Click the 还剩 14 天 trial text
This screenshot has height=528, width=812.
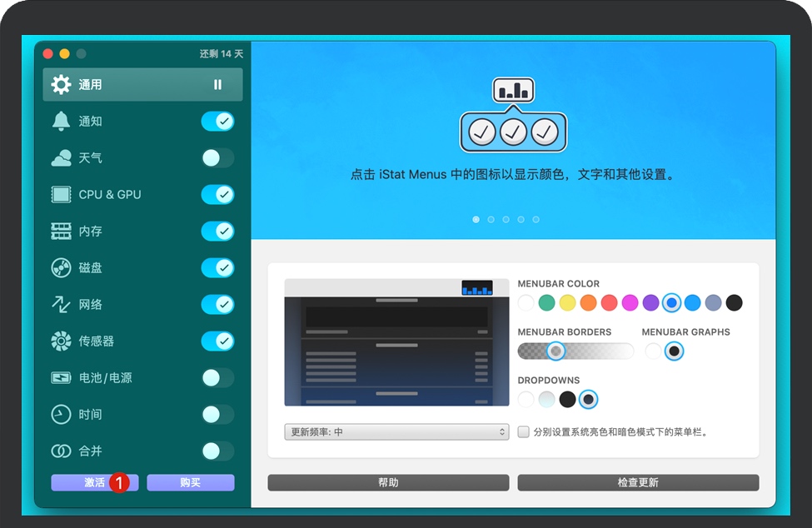[x=222, y=54]
